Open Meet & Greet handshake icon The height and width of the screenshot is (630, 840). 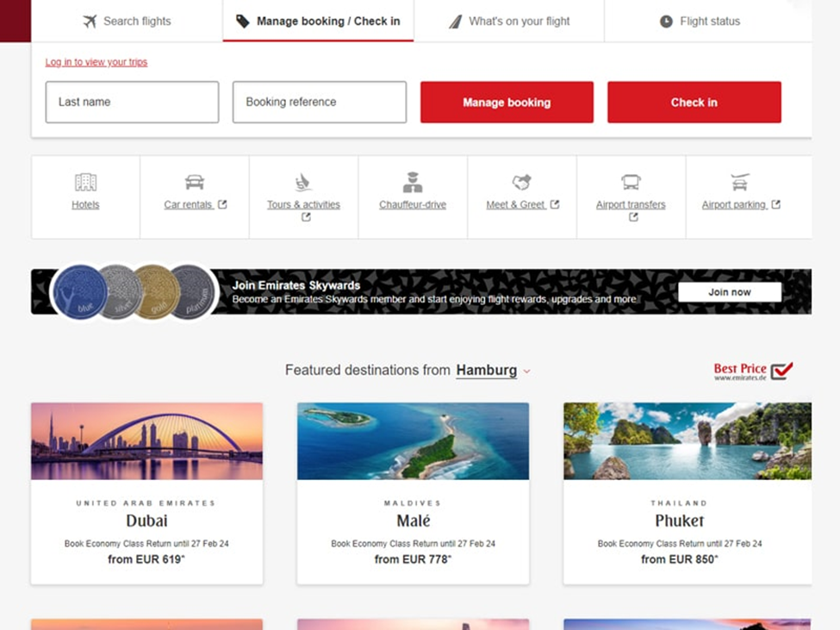pos(522,182)
